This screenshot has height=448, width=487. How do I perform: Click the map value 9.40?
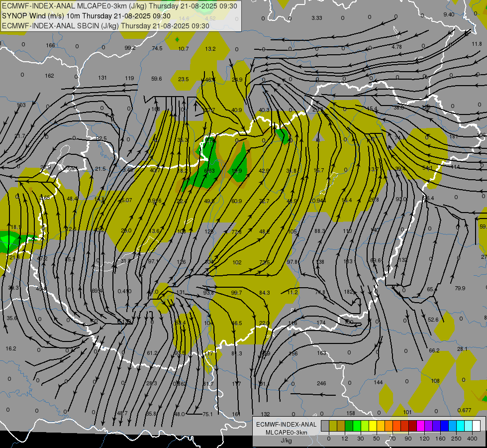point(449,14)
